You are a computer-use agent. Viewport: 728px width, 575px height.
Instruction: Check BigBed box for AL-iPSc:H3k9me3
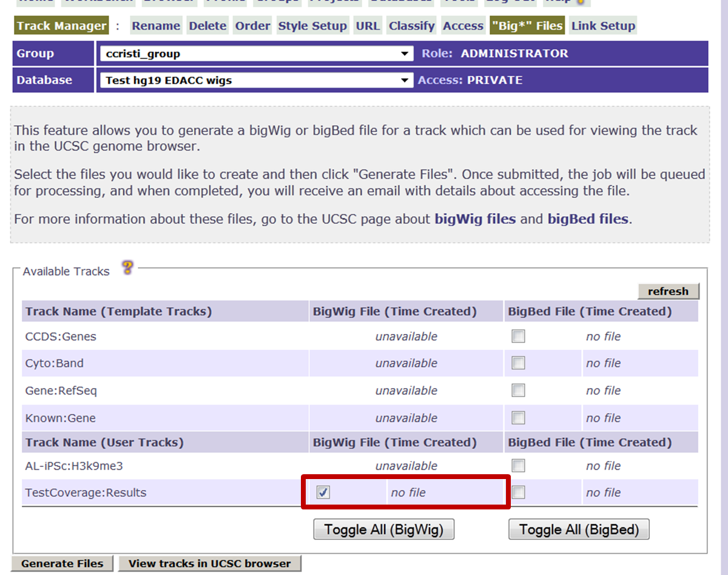[518, 466]
